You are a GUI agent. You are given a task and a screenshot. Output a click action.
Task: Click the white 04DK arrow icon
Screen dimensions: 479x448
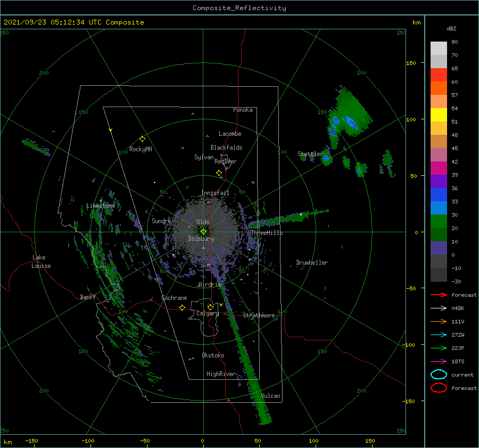[439, 308]
